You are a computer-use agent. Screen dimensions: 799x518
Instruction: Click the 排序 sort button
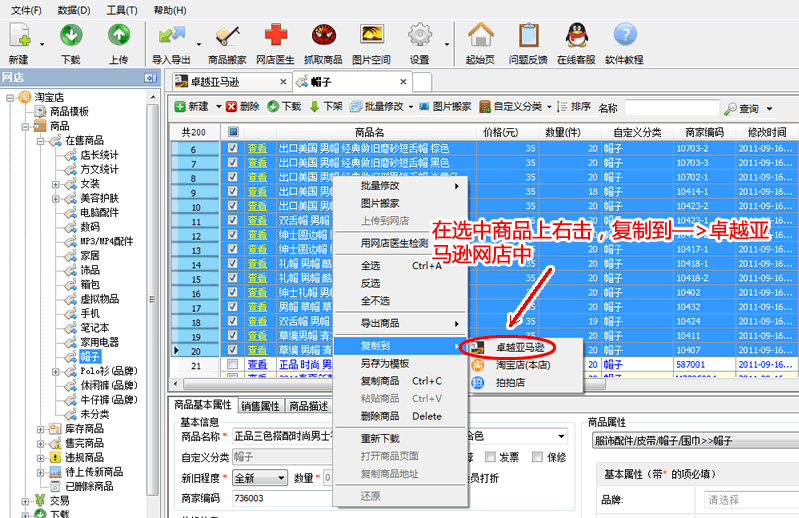(574, 106)
